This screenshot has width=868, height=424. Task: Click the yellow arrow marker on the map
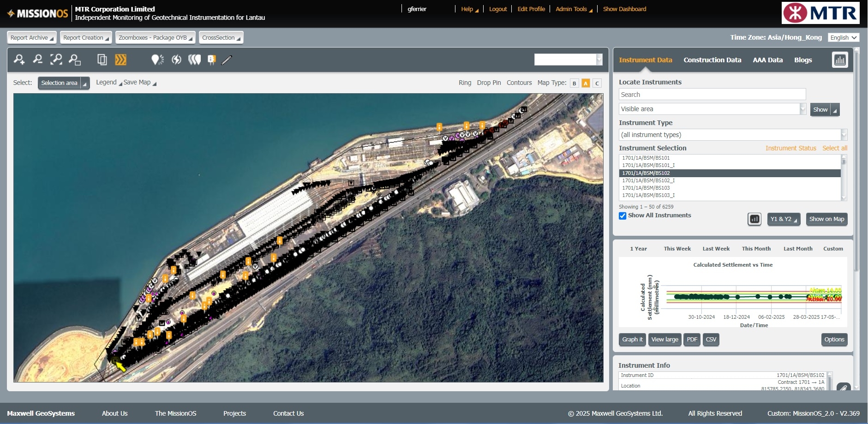click(120, 366)
